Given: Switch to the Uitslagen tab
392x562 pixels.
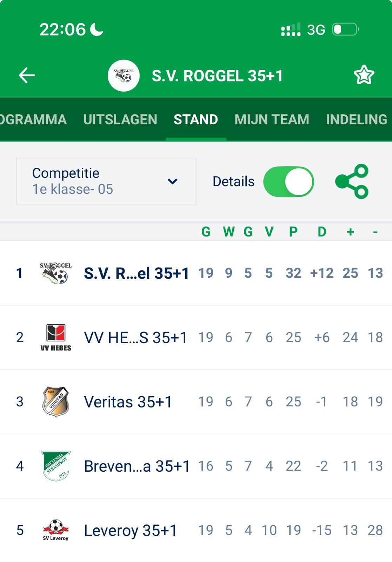Looking at the screenshot, I should [x=120, y=119].
